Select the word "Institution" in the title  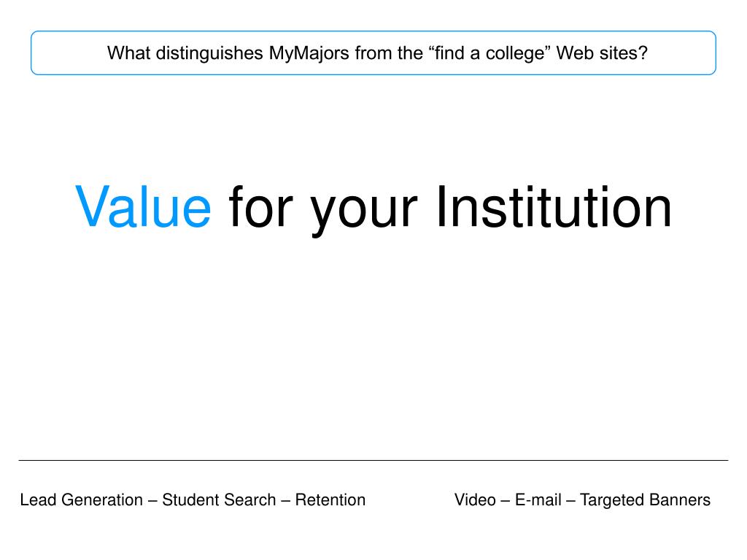554,206
